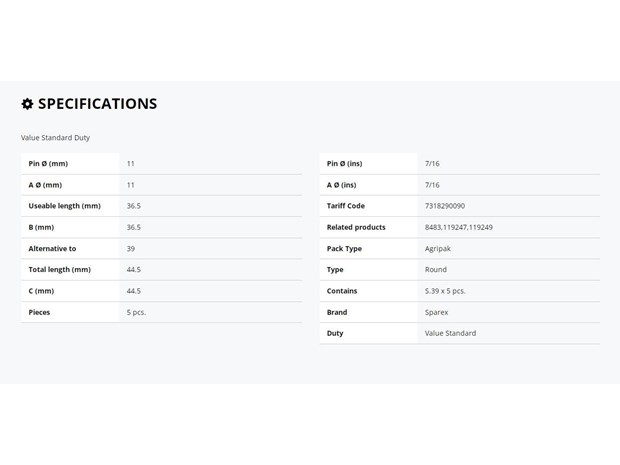Select the Useable length value 36.5

(134, 206)
